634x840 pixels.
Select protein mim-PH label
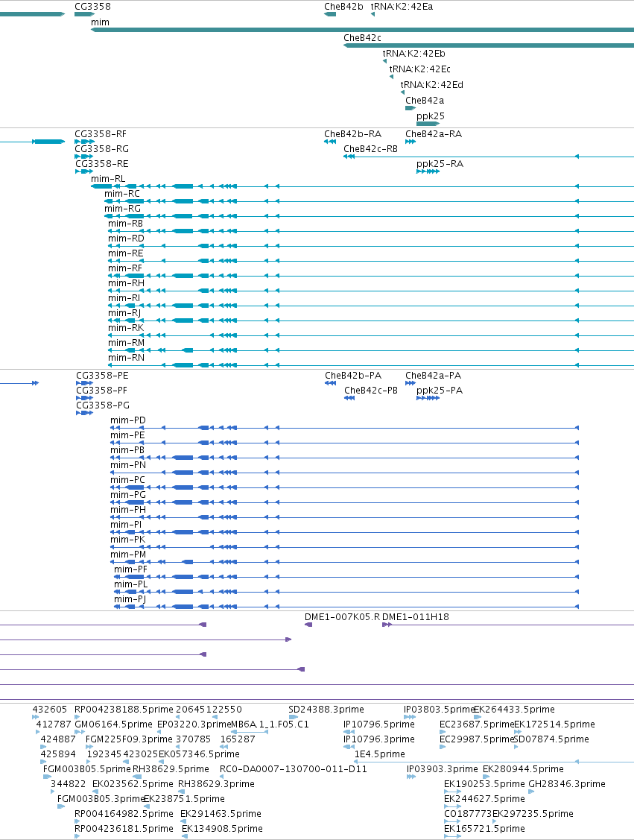coord(128,510)
